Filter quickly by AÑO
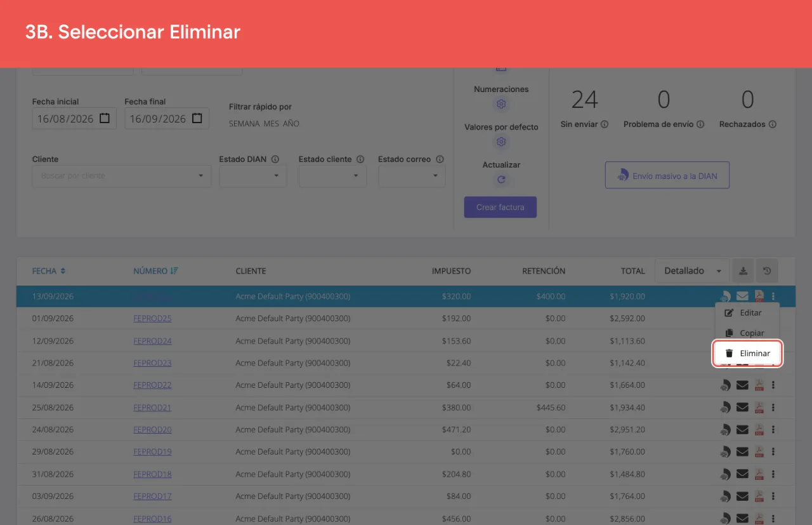The height and width of the screenshot is (525, 812). [x=291, y=124]
